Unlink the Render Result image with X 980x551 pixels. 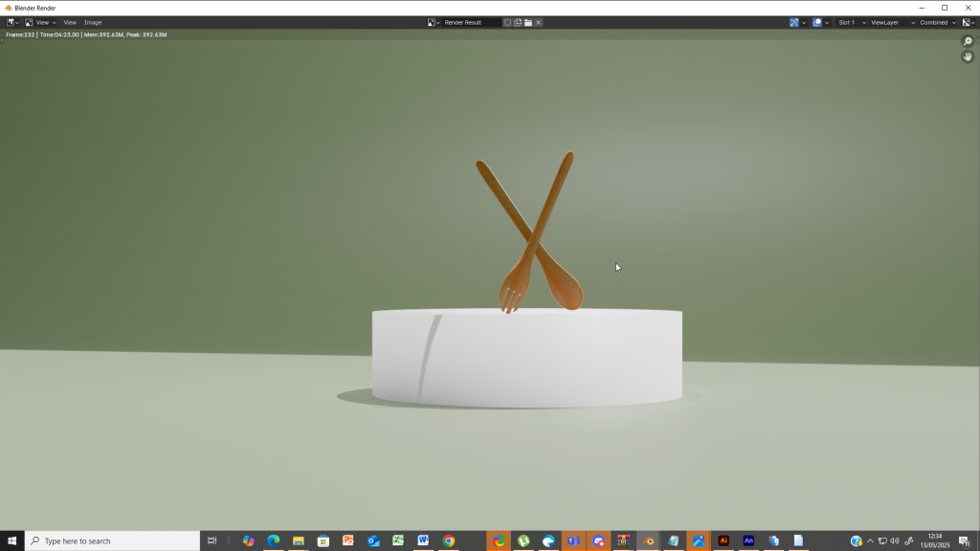pos(539,22)
